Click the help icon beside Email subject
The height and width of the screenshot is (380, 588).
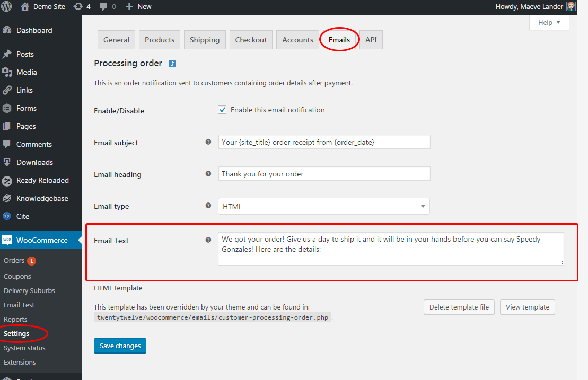pyautogui.click(x=208, y=143)
